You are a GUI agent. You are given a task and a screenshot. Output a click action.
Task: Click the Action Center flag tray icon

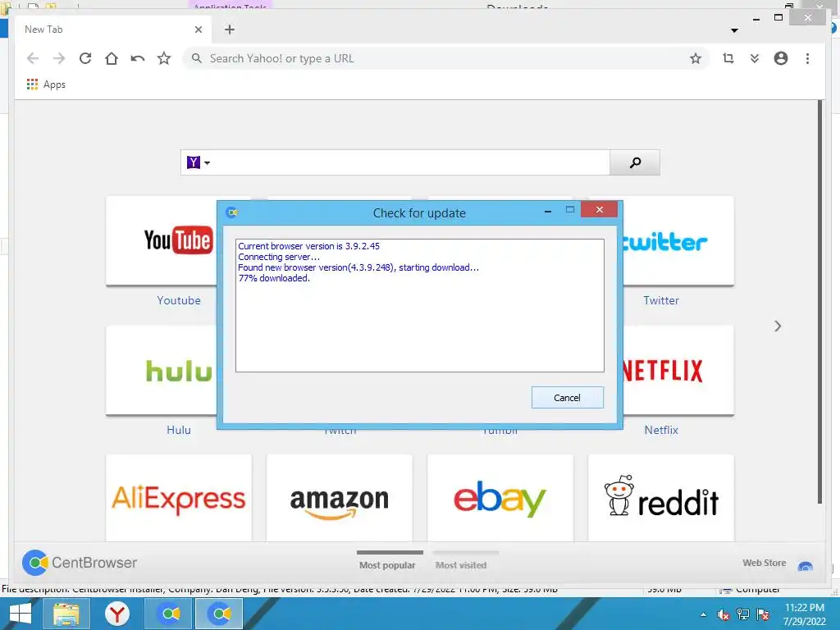point(764,614)
